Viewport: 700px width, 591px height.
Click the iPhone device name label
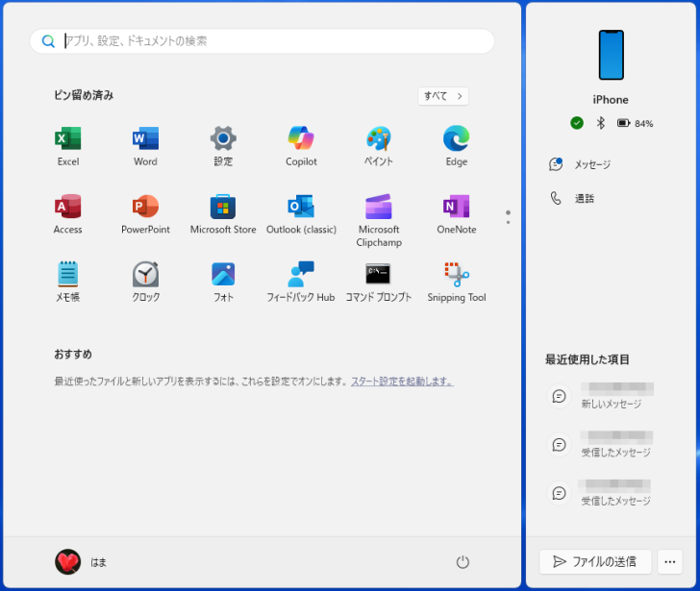(611, 100)
